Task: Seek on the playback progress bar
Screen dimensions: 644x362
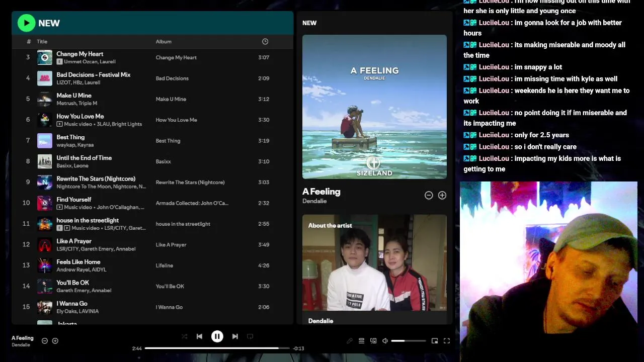Action: click(217, 348)
